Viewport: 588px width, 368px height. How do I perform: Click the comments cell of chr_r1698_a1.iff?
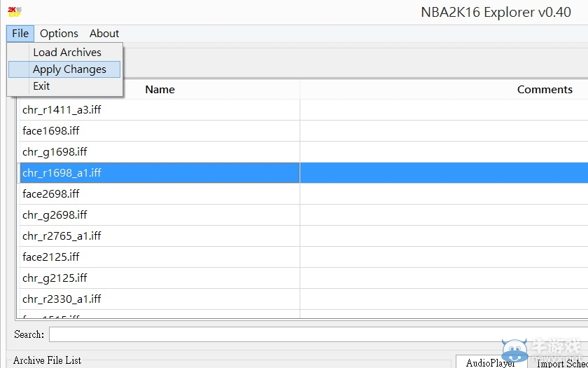(444, 172)
